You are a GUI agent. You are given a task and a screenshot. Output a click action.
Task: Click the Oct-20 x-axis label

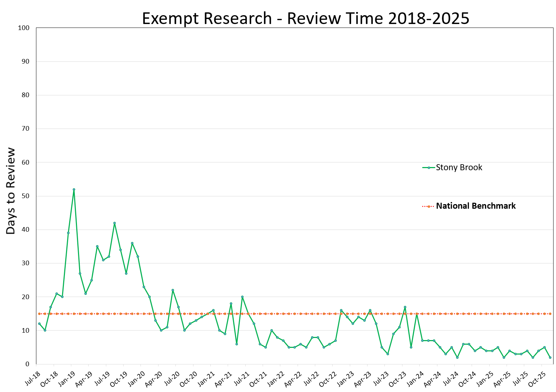(x=189, y=379)
